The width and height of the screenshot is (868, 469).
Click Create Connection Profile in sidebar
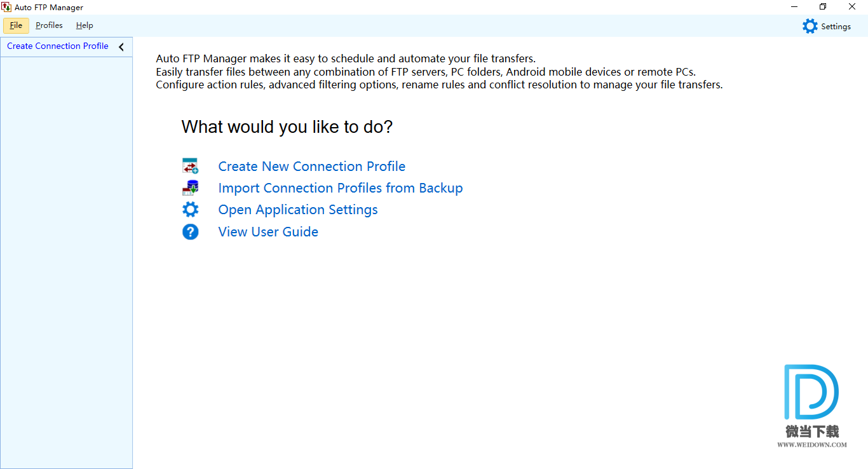tap(58, 46)
